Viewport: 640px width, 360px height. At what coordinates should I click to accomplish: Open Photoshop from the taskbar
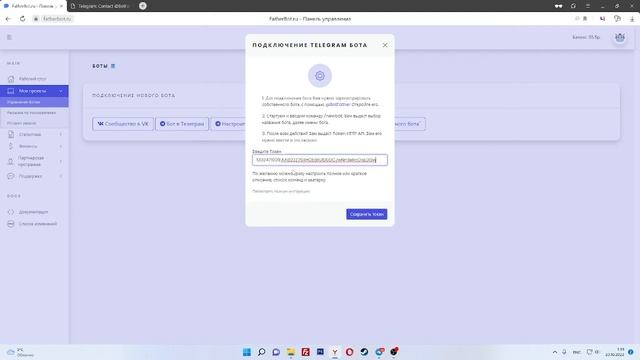(320, 352)
